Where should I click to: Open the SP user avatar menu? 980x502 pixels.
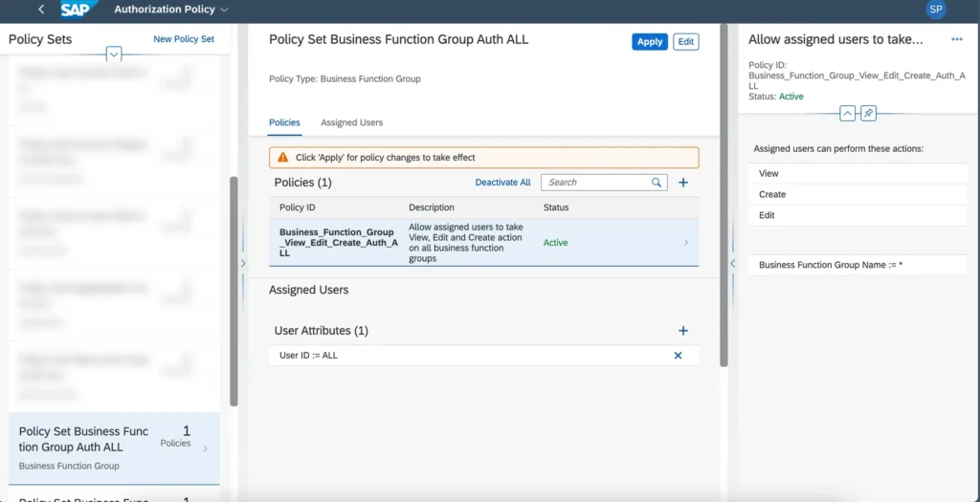point(936,10)
